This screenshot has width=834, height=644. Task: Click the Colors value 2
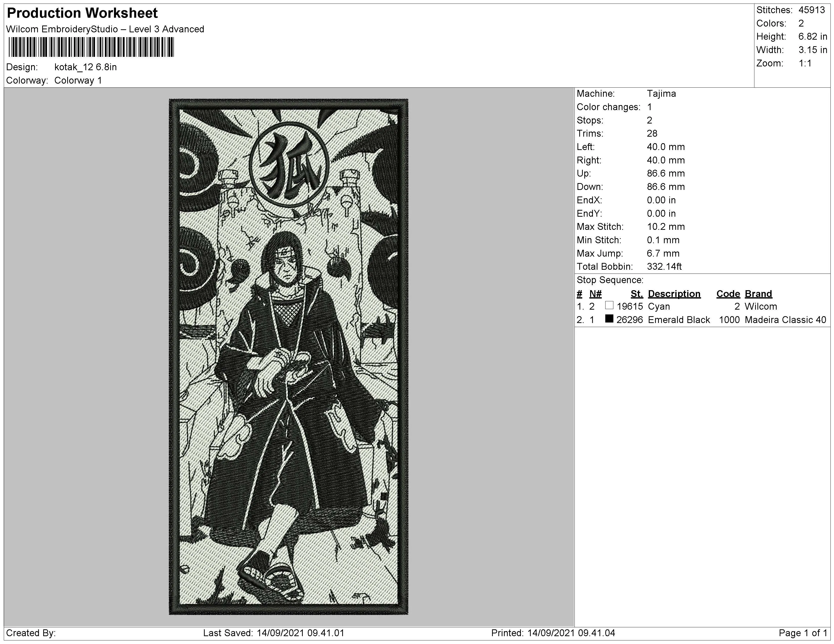pyautogui.click(x=801, y=24)
